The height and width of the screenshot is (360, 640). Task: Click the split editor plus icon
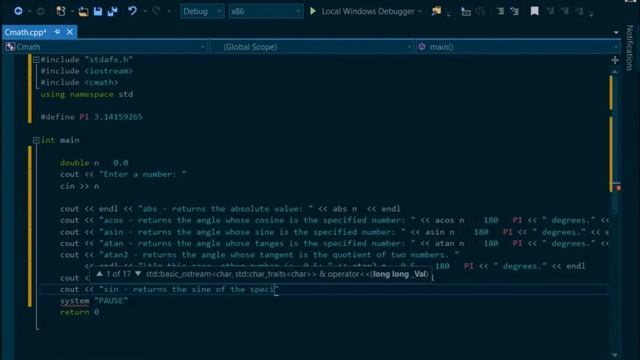point(615,60)
